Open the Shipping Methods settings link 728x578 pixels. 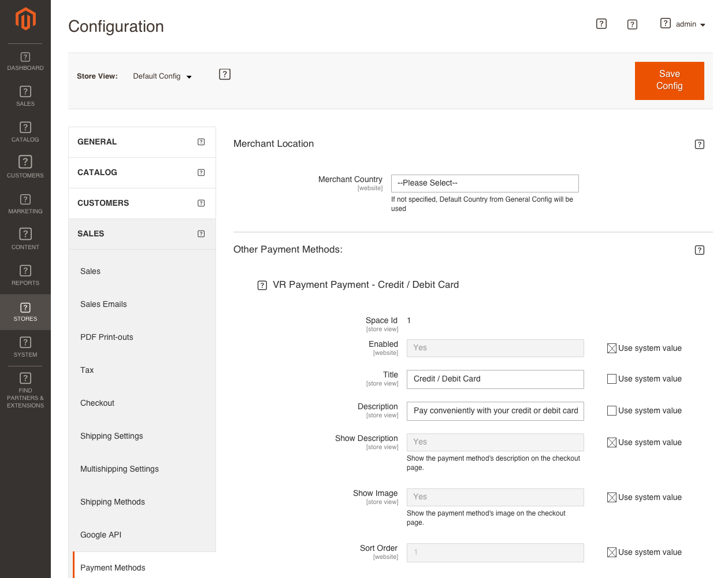tap(112, 502)
